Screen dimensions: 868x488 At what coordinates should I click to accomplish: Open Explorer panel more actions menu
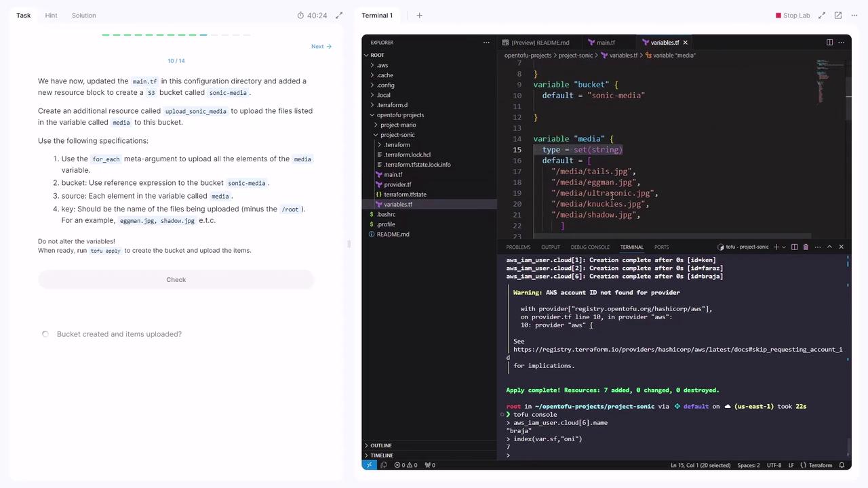pyautogui.click(x=486, y=42)
